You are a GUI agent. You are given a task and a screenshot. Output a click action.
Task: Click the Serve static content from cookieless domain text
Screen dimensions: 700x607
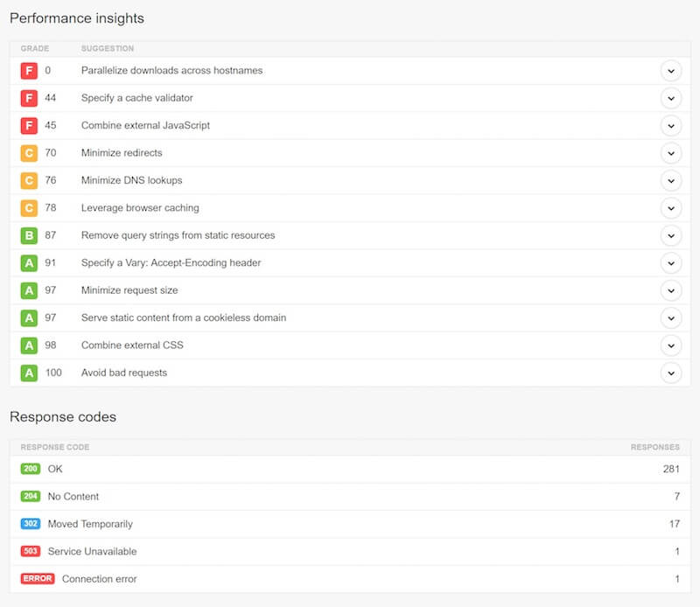click(x=184, y=317)
